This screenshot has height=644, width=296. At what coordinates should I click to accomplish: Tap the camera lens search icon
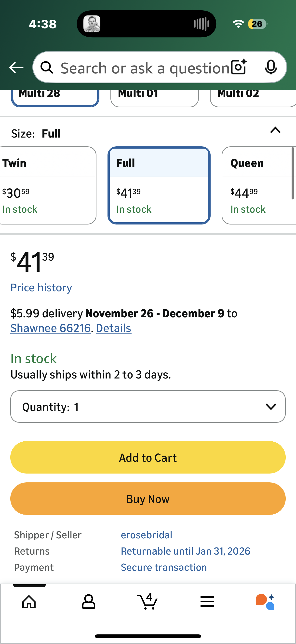tap(238, 67)
